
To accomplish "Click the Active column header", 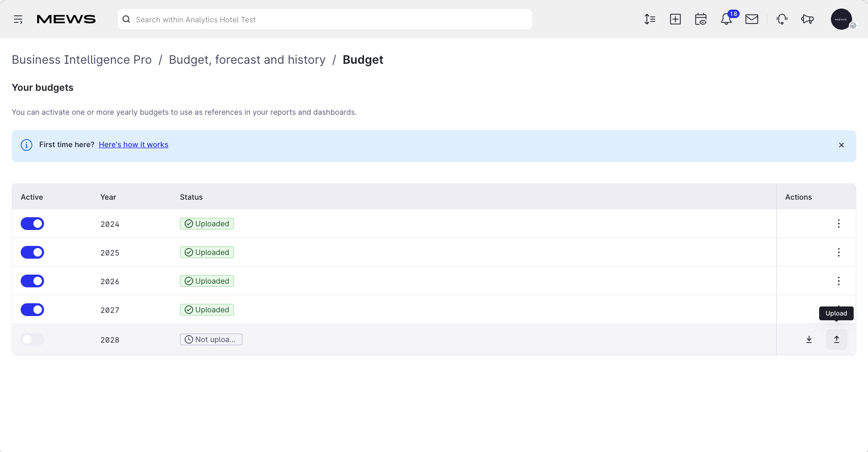I will tap(32, 197).
